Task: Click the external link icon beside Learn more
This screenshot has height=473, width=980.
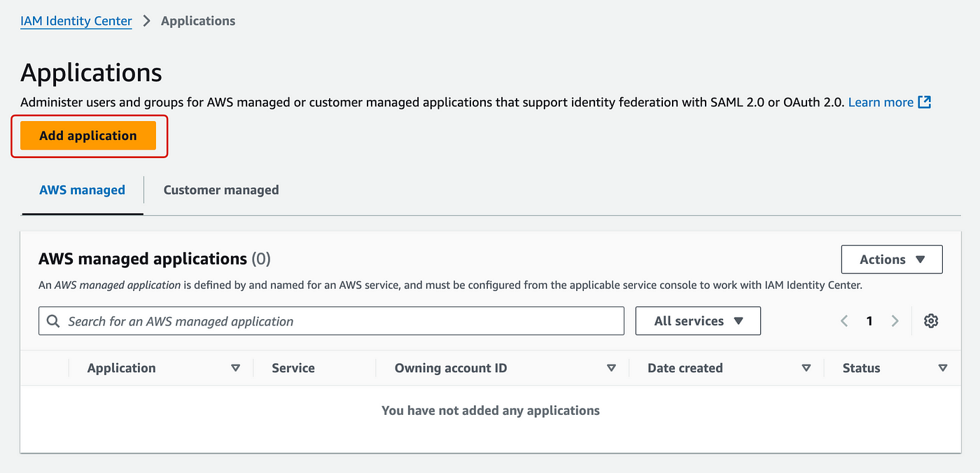Action: 925,102
